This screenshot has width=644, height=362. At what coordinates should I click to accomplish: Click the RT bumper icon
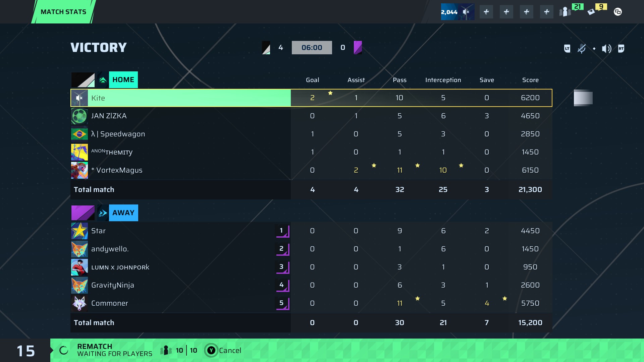click(621, 49)
